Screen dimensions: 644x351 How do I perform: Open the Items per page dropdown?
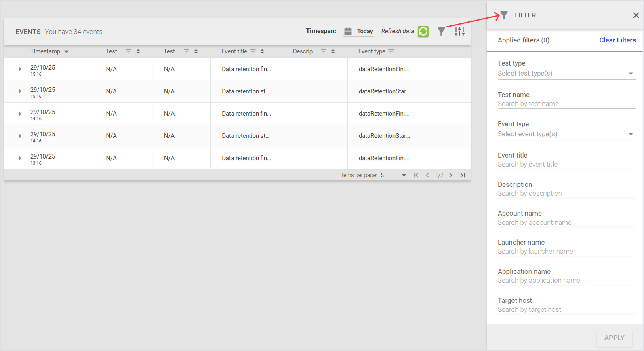pos(393,175)
